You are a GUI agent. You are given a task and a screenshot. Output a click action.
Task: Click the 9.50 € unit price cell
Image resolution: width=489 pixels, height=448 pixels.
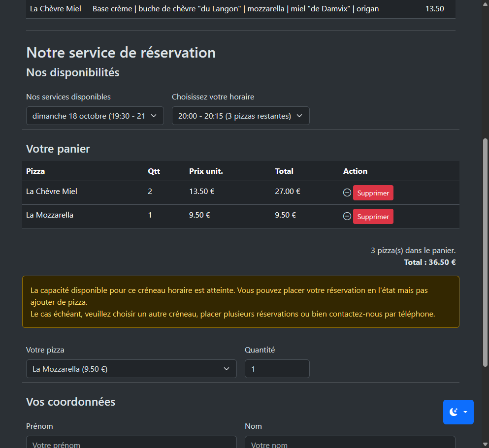pyautogui.click(x=199, y=215)
